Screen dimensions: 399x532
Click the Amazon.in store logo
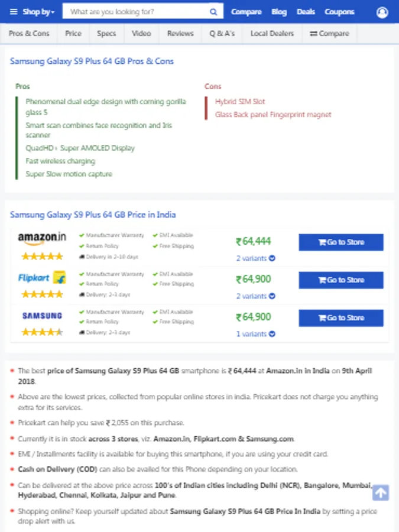click(x=42, y=238)
